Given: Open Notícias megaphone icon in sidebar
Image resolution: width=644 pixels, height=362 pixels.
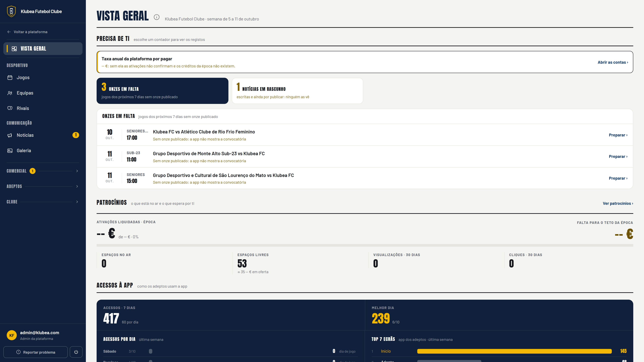Looking at the screenshot, I should tap(10, 135).
